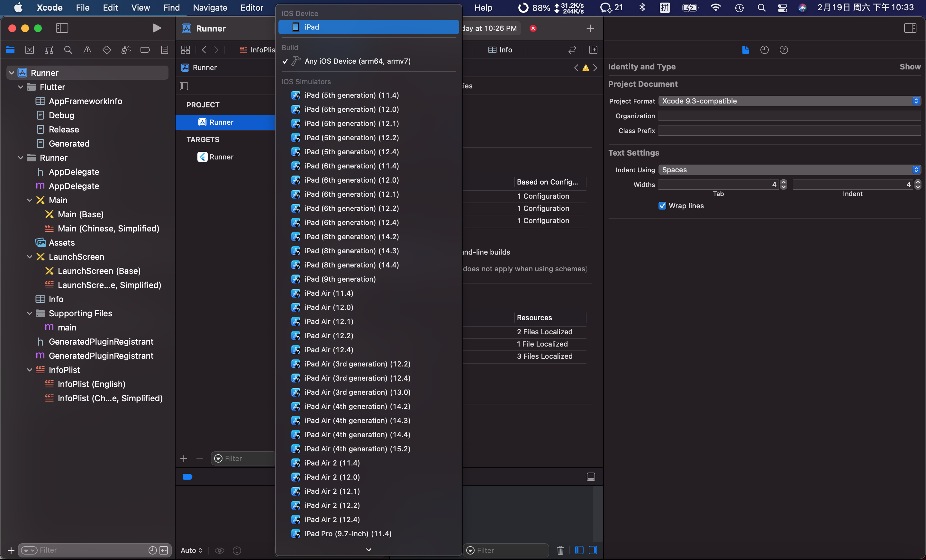The width and height of the screenshot is (926, 560).
Task: Show the File inspector
Action: pyautogui.click(x=746, y=50)
